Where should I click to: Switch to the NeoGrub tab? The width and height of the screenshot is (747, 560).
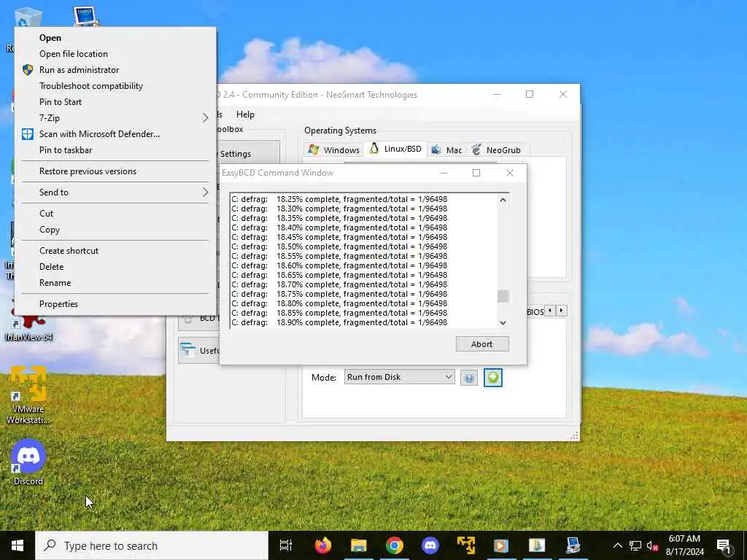[497, 150]
